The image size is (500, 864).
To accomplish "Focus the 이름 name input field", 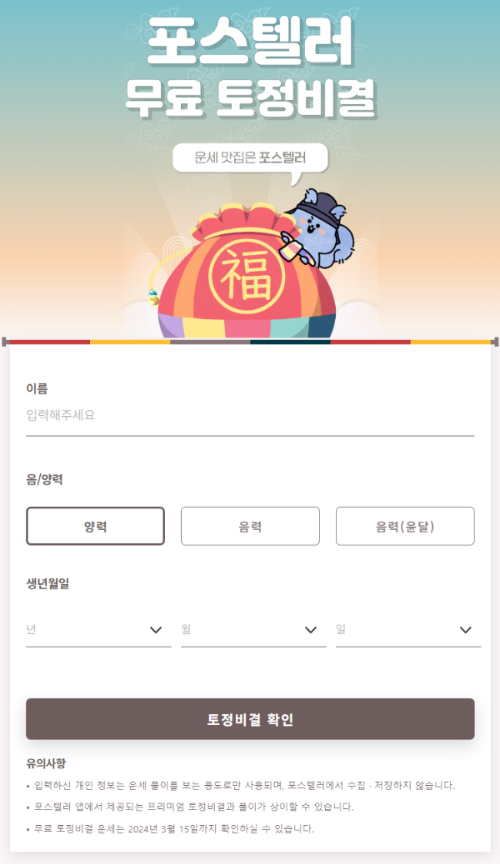I will (x=250, y=417).
